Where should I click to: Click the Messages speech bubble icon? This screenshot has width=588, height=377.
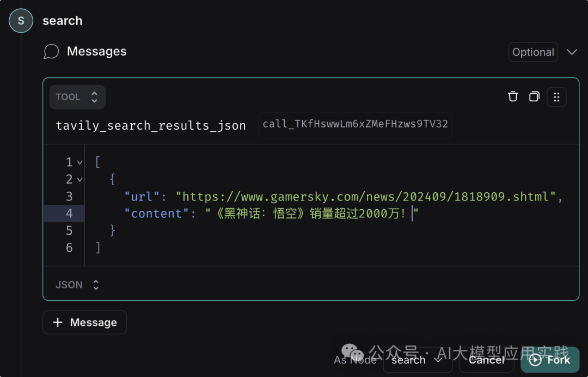pyautogui.click(x=51, y=51)
